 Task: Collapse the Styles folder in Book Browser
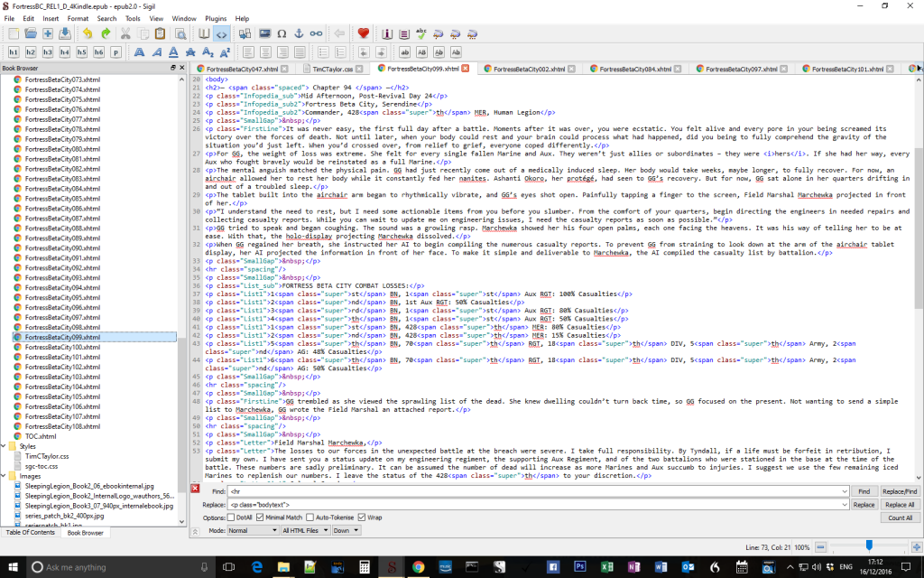5,446
